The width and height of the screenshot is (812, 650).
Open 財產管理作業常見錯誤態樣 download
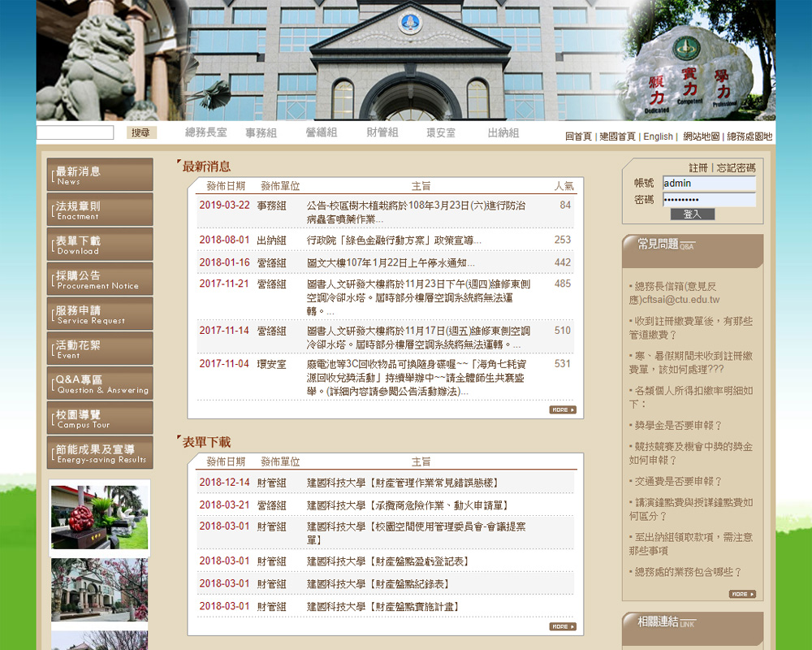point(404,483)
